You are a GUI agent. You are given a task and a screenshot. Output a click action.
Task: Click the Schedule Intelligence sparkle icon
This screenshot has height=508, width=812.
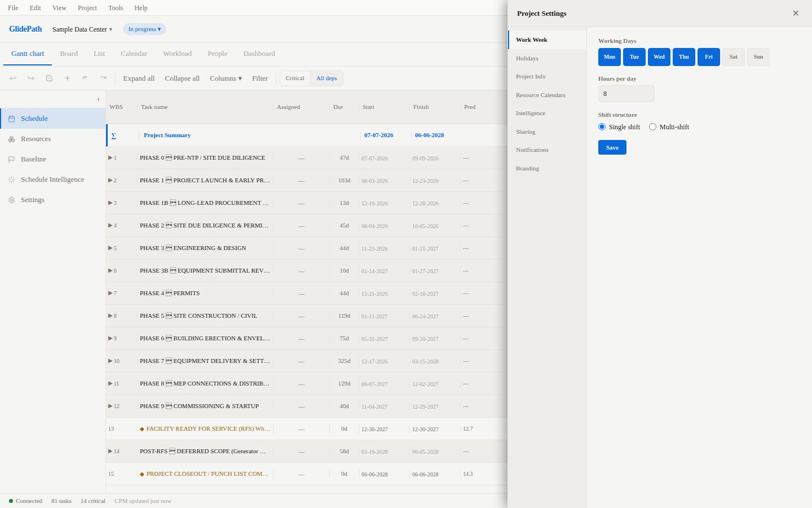coord(11,179)
